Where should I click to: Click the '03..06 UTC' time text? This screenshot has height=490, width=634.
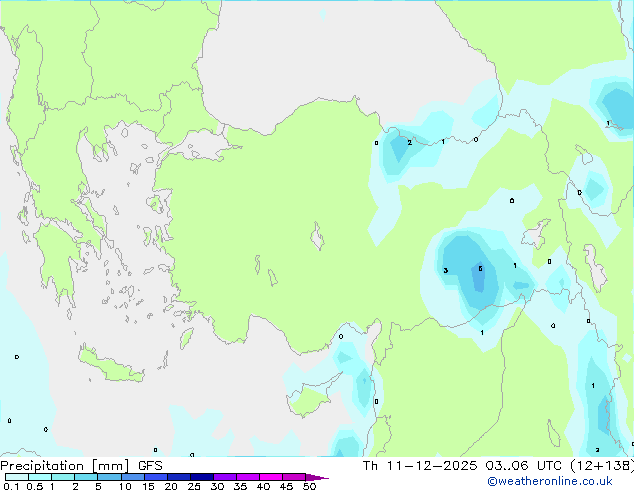click(524, 466)
